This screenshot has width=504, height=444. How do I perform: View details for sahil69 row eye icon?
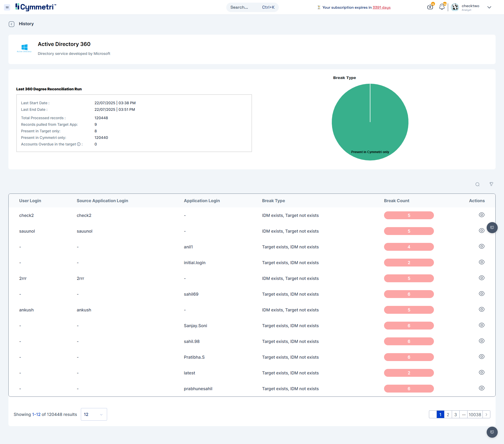(x=482, y=294)
